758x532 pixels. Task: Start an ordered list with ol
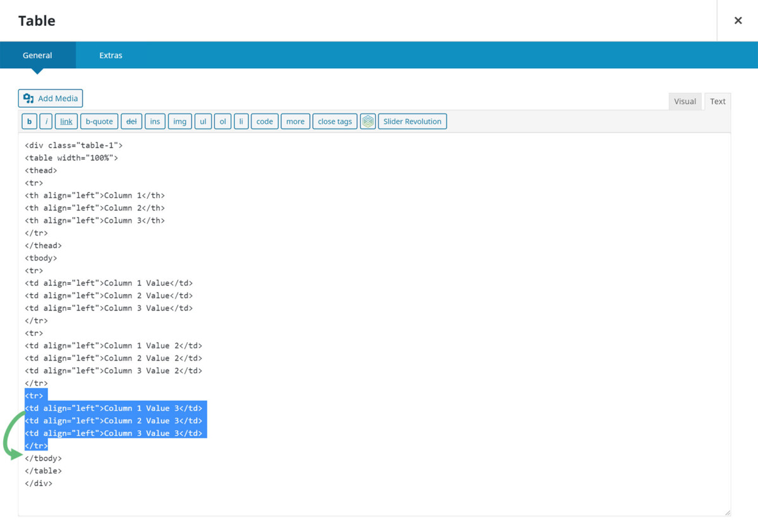(x=222, y=121)
